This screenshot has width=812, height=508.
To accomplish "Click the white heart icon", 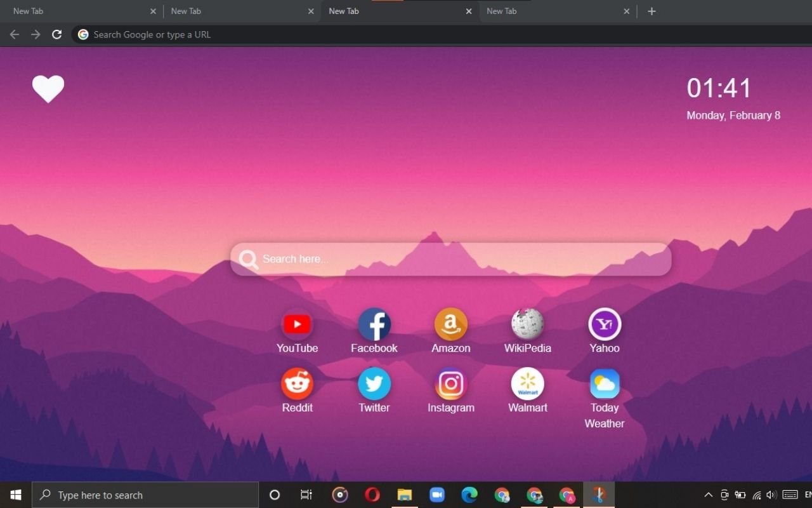I will coord(48,89).
